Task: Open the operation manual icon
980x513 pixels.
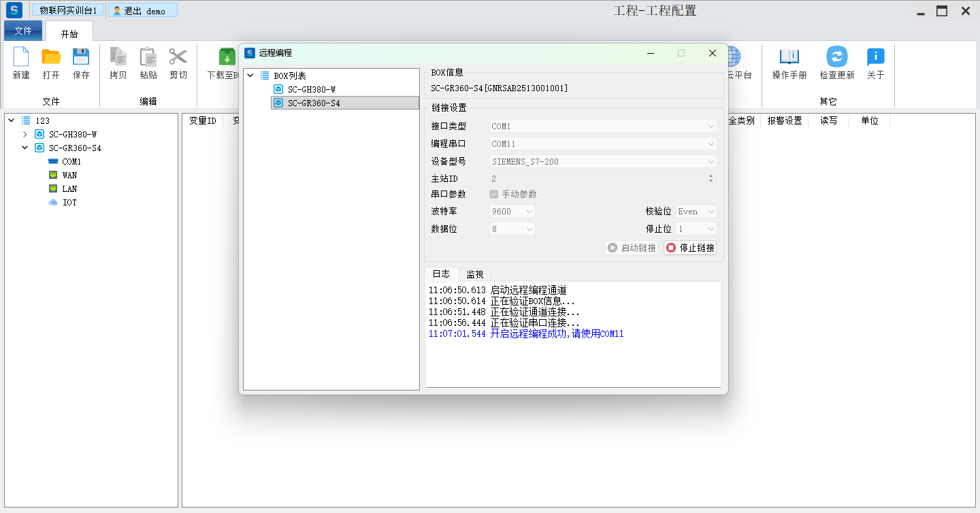Action: pos(789,57)
